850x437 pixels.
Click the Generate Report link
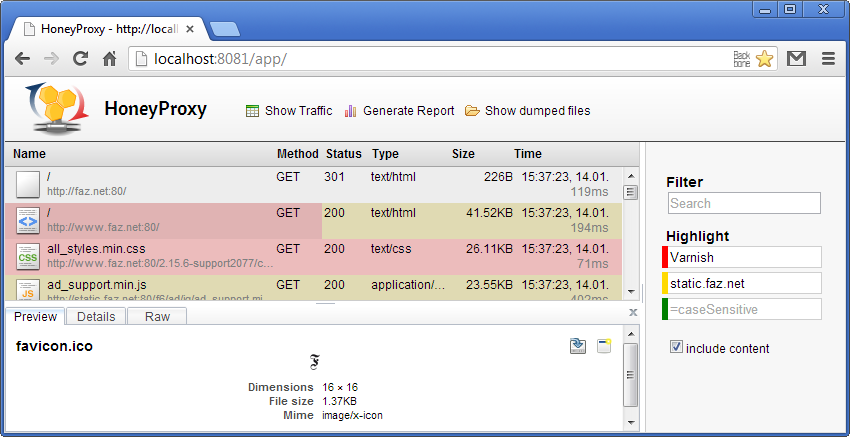tap(409, 111)
